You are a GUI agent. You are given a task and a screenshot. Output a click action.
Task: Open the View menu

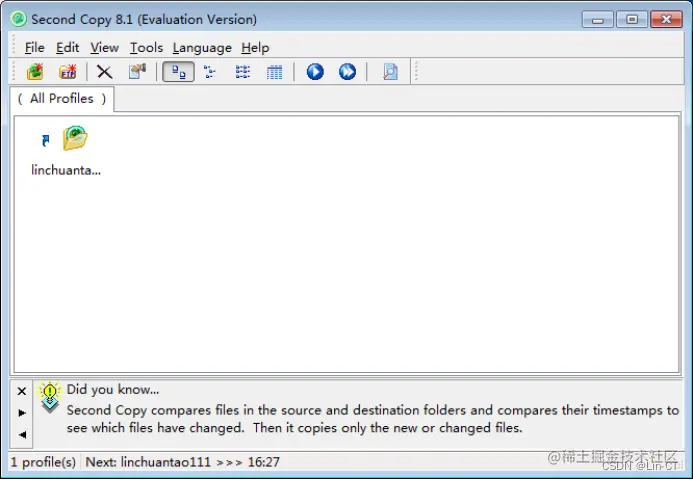[x=104, y=47]
